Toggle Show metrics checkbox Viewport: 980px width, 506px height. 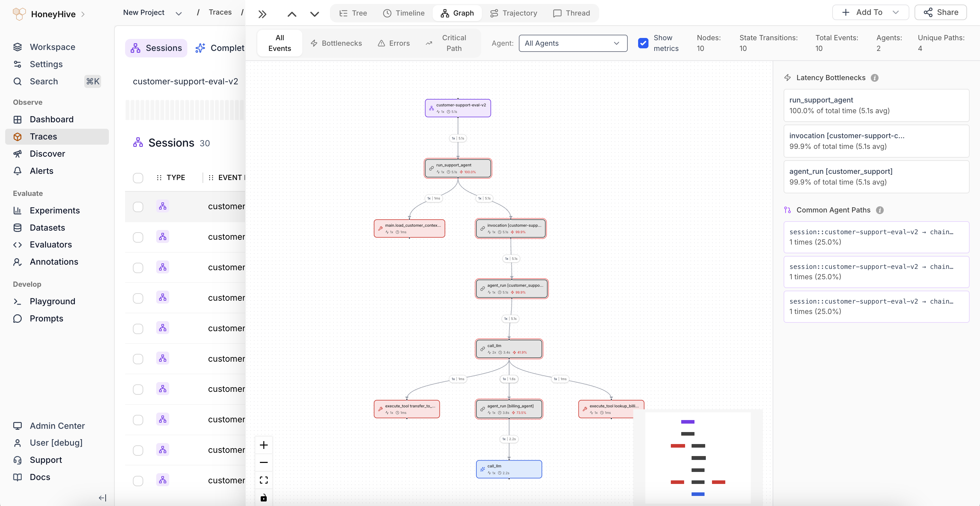(643, 43)
